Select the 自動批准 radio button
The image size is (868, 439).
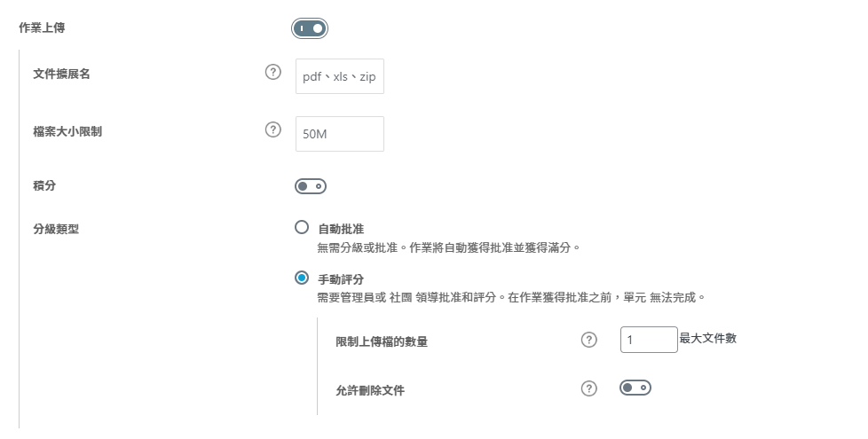pos(302,227)
